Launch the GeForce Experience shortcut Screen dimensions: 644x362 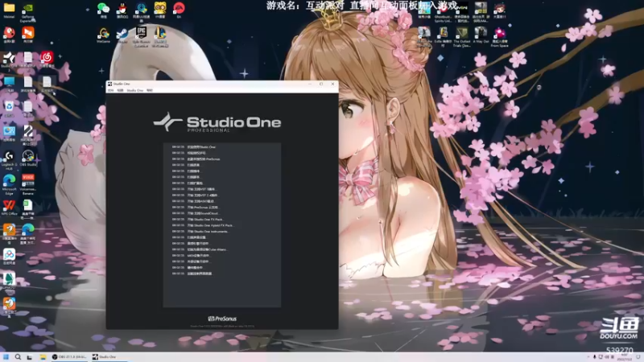tap(28, 12)
